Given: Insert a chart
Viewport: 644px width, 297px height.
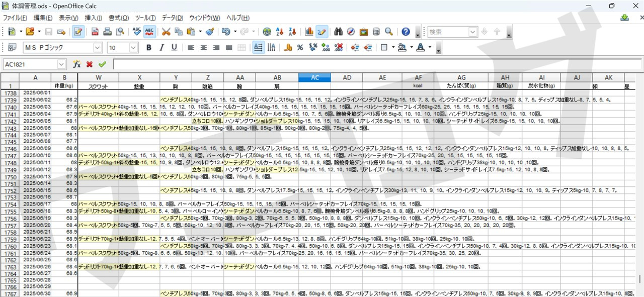Looking at the screenshot, I should [309, 32].
